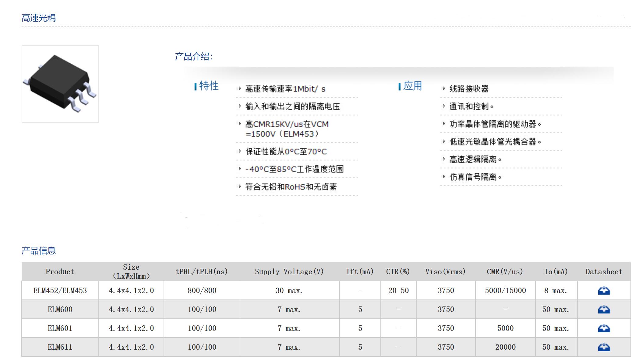Click the Datasheet column header

click(604, 272)
